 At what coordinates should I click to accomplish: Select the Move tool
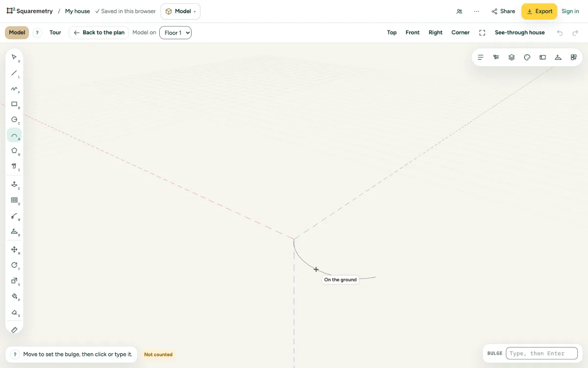(x=14, y=250)
